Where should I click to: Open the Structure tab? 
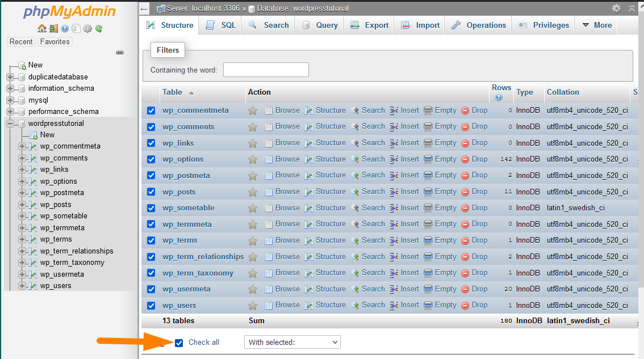[x=169, y=25]
